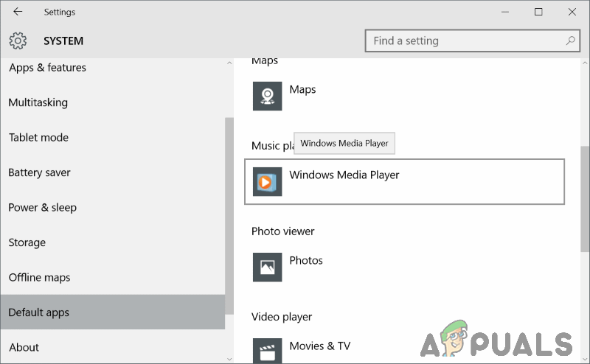590x364 pixels.
Task: Click the Windows Media Player icon
Action: point(267,181)
